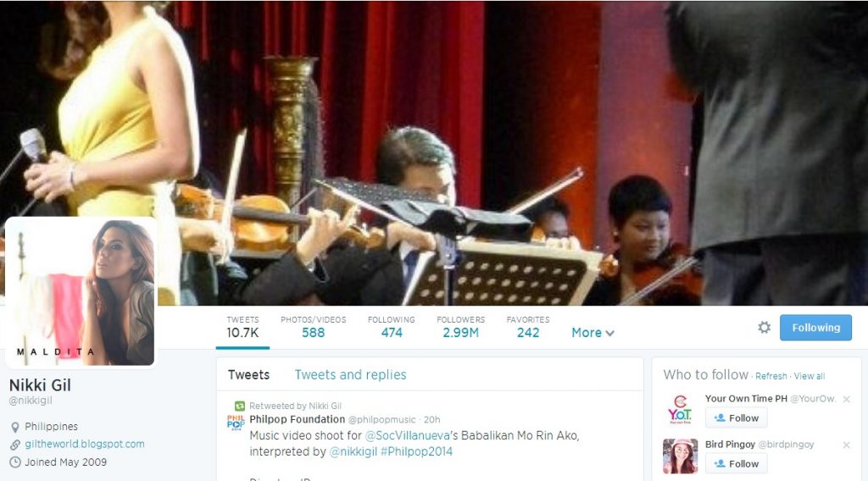The image size is (868, 481).
Task: Click the gear settings icon beside Following
Action: 764,328
